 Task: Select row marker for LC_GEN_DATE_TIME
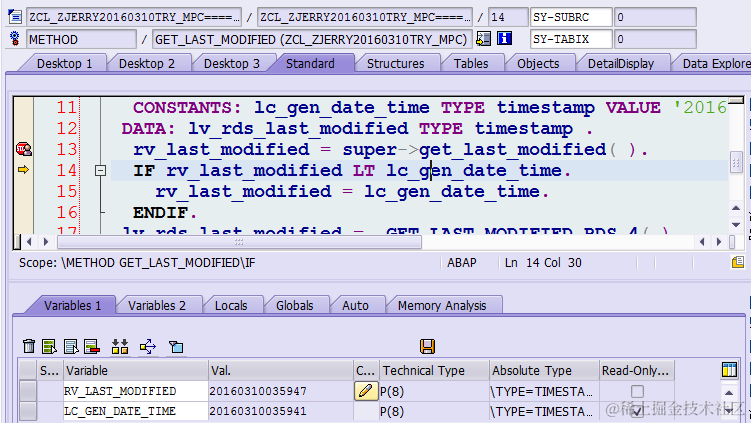point(28,411)
